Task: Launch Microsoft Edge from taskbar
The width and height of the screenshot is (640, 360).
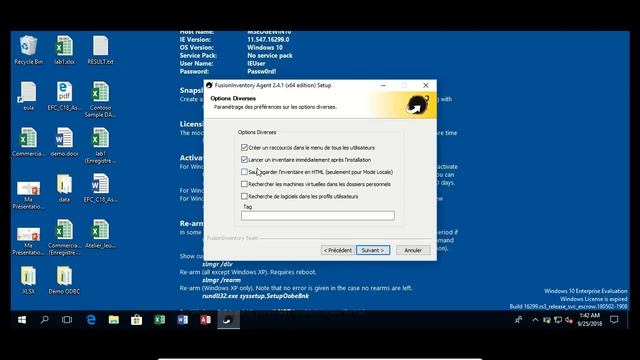Action: (x=91, y=320)
